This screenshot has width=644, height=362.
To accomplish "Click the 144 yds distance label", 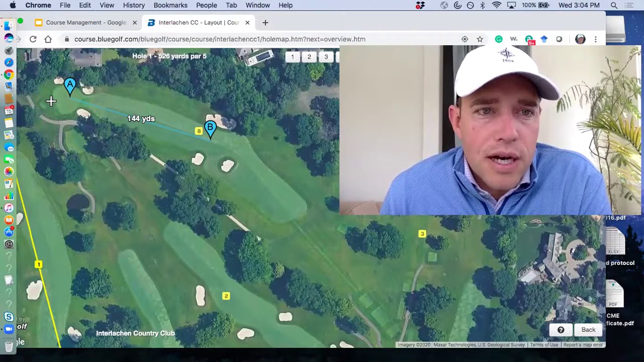I will coord(141,119).
